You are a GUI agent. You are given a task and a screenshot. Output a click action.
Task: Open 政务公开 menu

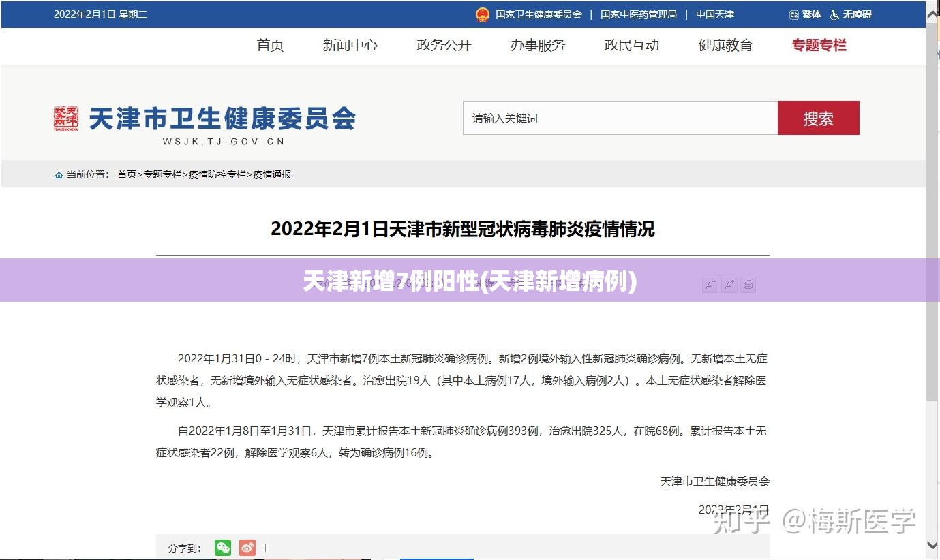(444, 45)
